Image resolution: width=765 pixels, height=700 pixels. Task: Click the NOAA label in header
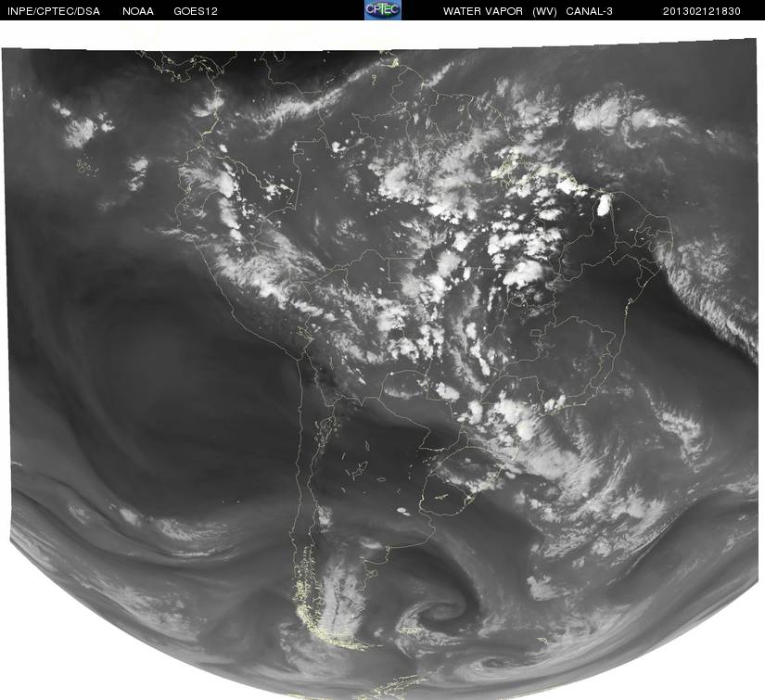[138, 11]
